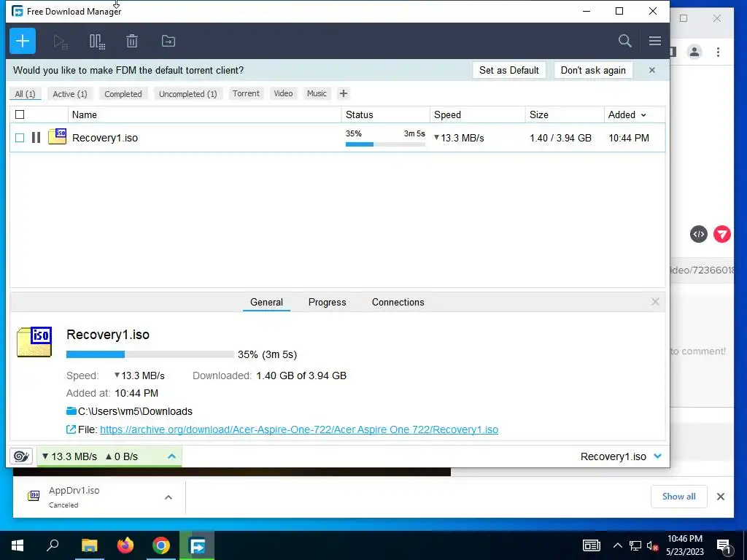The height and width of the screenshot is (560, 747).
Task: Open Windows taskbar search
Action: (x=53, y=545)
